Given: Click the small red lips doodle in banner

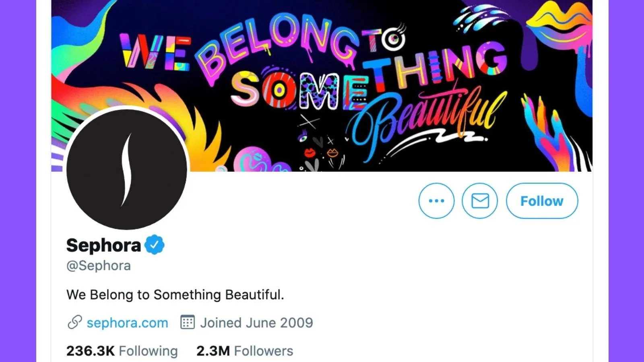Looking at the screenshot, I should point(309,153).
